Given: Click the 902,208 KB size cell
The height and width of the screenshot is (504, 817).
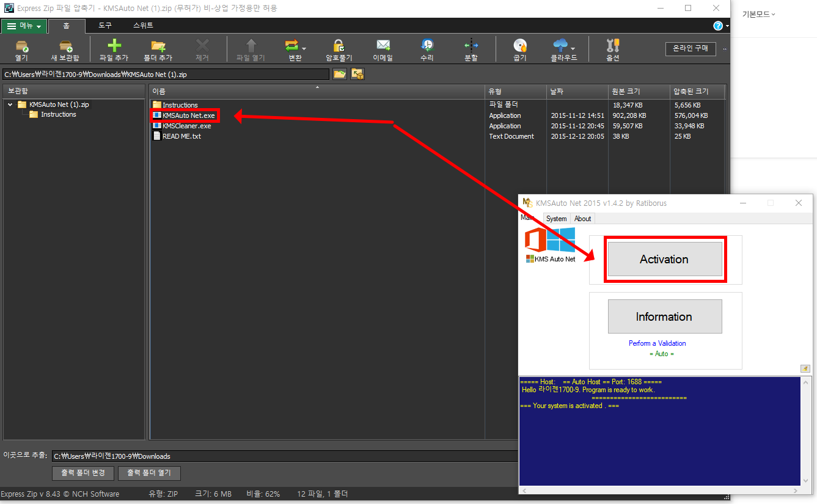Looking at the screenshot, I should 629,115.
